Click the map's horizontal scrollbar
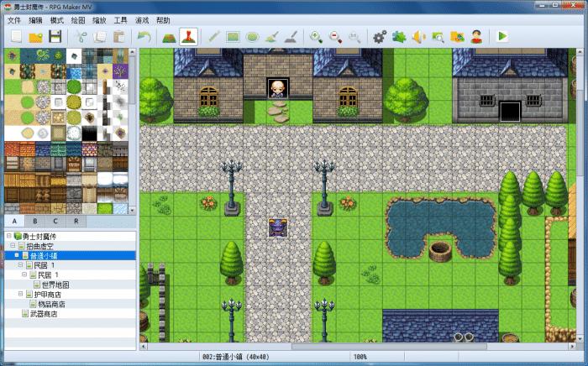Screen dimensions: 588x366 coord(389,347)
